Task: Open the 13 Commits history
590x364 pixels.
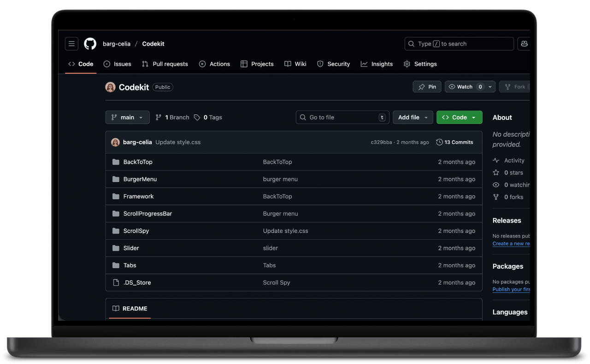Action: (454, 142)
